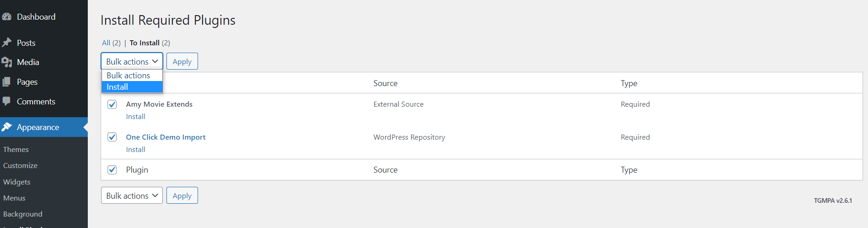Click the Media icon in sidebar
This screenshot has height=228, width=868.
tap(7, 62)
